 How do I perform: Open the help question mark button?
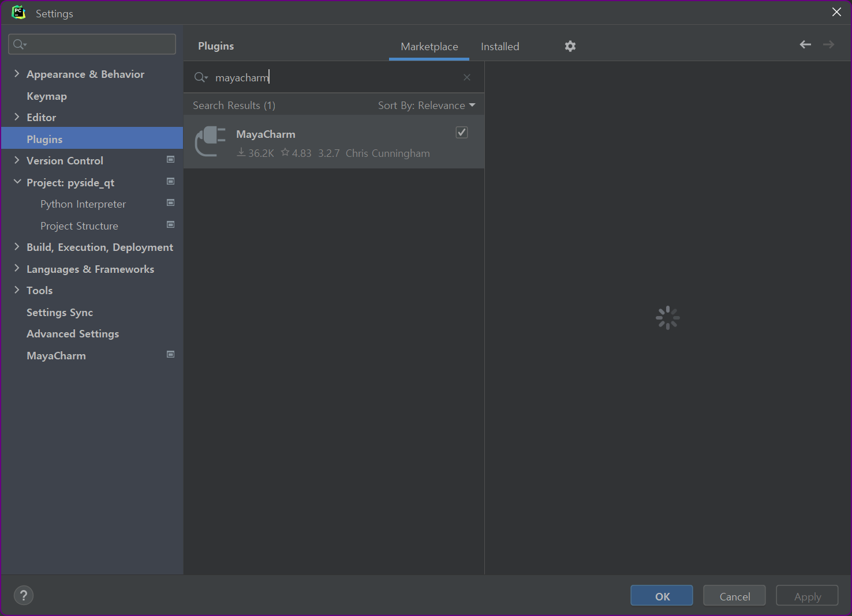(24, 595)
